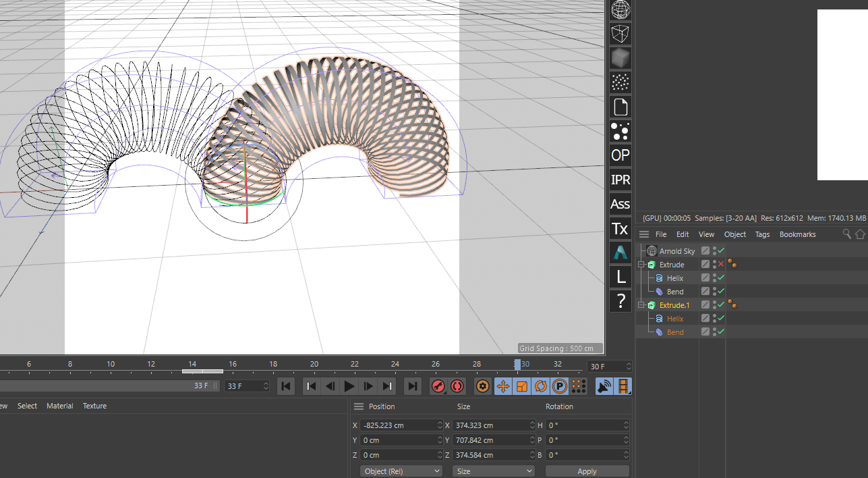868x478 pixels.
Task: Click the record active objects button
Action: [x=438, y=386]
